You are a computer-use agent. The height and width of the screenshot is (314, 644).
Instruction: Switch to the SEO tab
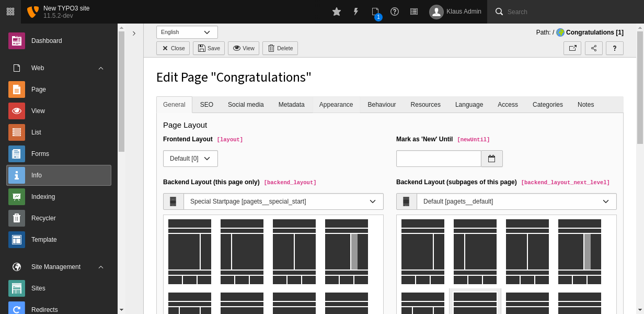pyautogui.click(x=206, y=105)
